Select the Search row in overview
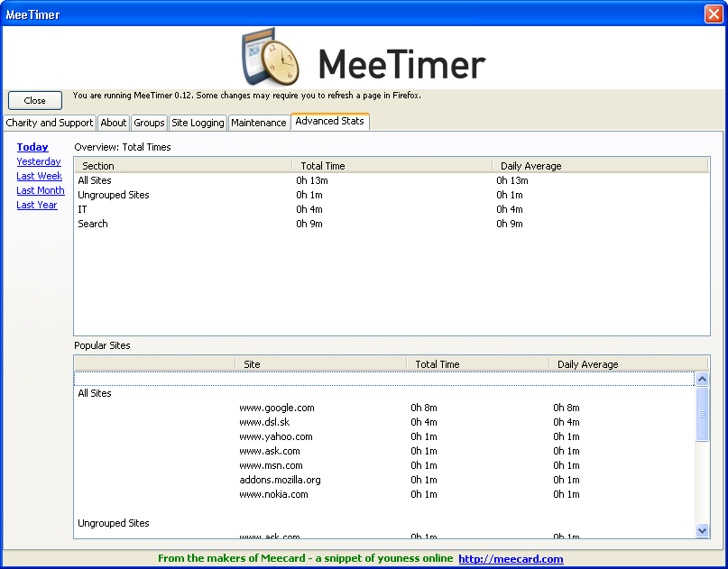Viewport: 728px width, 569px height. 392,224
